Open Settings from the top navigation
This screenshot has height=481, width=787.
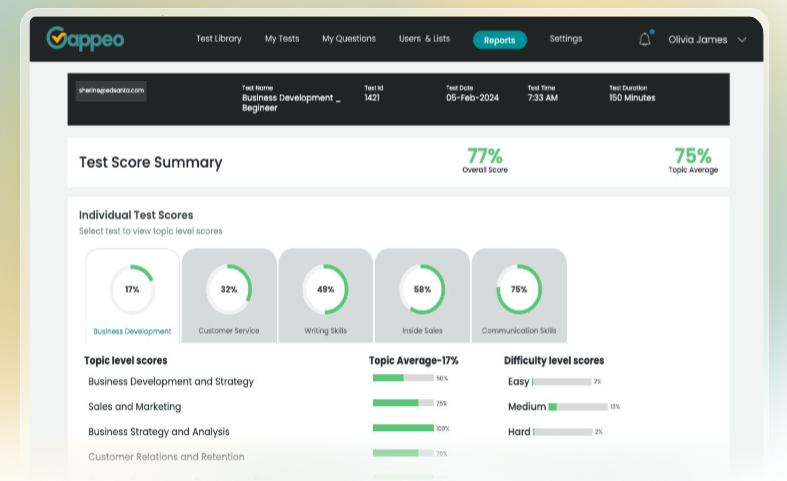(x=565, y=39)
